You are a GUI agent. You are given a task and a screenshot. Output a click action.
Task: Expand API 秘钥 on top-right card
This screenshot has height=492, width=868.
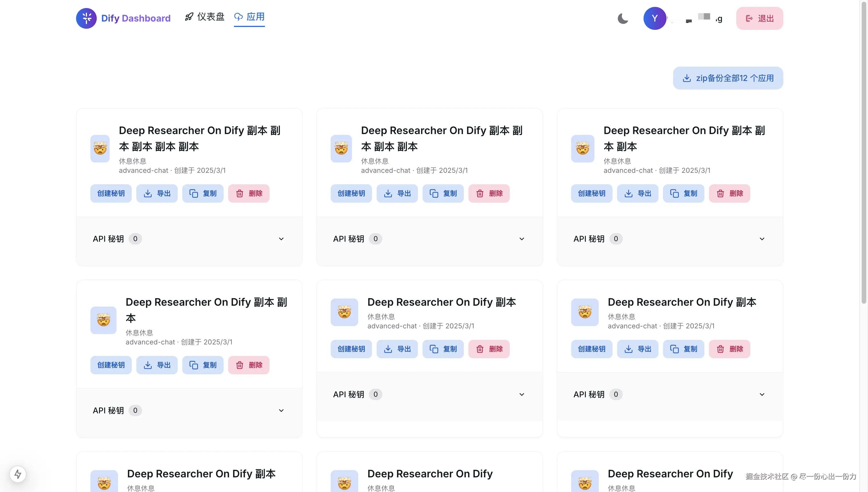(x=762, y=239)
